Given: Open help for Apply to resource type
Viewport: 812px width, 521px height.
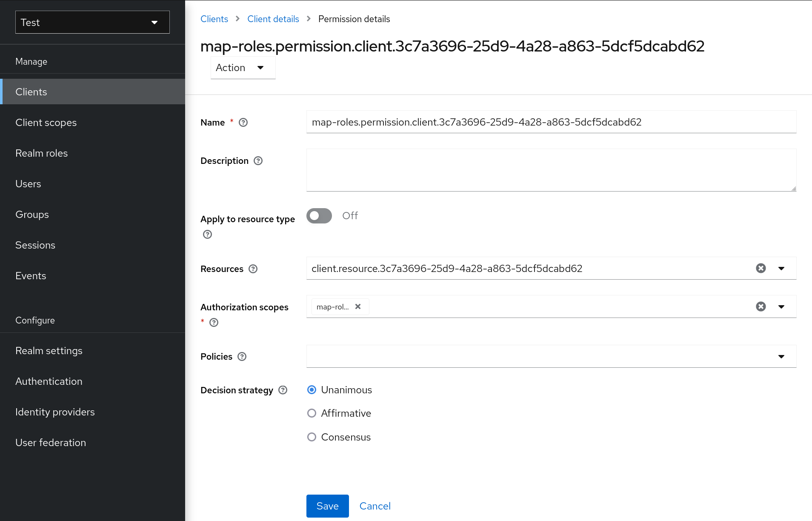Looking at the screenshot, I should [207, 235].
